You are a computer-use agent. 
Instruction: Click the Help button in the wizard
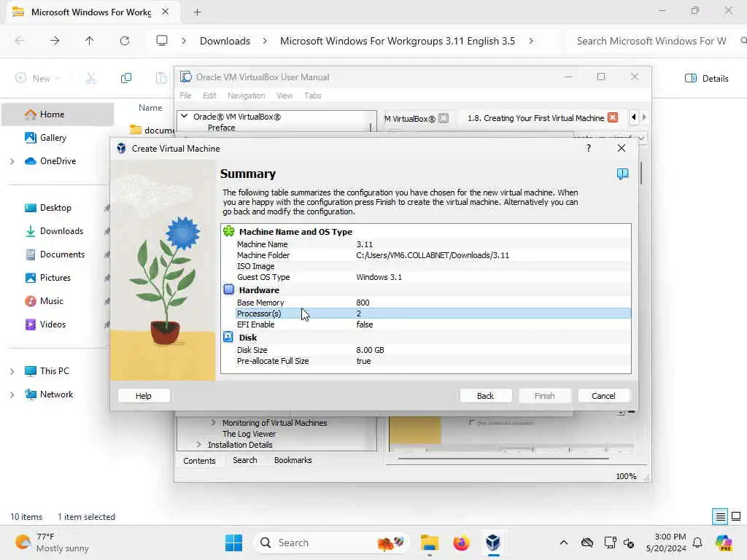click(144, 396)
